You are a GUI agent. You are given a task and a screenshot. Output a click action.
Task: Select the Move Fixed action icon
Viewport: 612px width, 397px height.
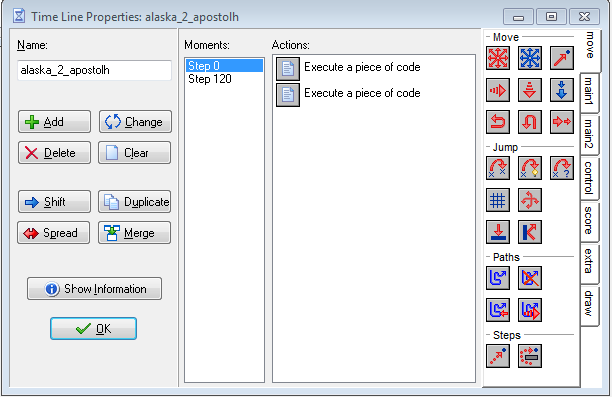point(498,58)
